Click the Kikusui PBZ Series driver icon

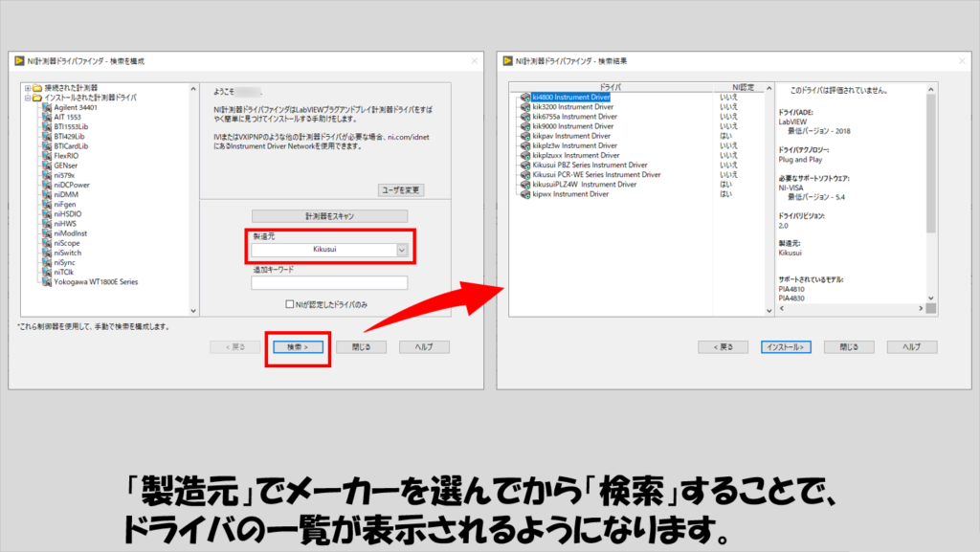pyautogui.click(x=525, y=166)
